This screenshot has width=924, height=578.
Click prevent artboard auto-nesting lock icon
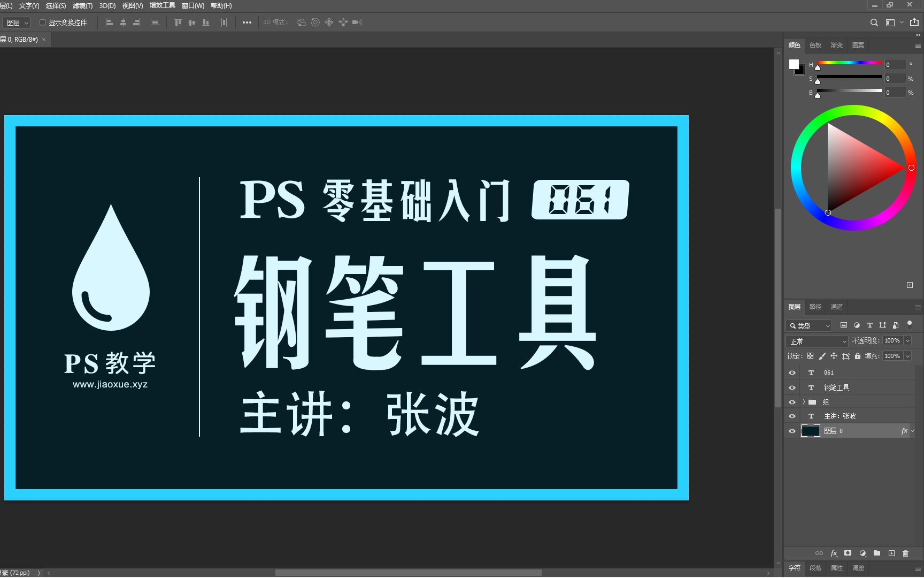point(845,356)
